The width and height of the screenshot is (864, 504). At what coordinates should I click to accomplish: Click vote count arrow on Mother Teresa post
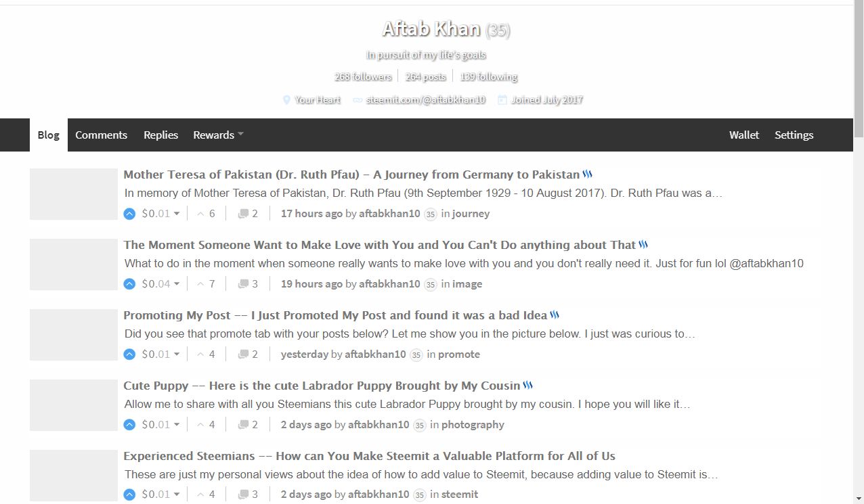pyautogui.click(x=200, y=214)
